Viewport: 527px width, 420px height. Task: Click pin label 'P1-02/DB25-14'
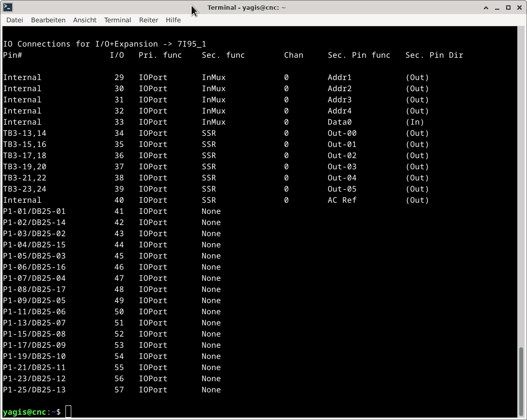point(34,222)
